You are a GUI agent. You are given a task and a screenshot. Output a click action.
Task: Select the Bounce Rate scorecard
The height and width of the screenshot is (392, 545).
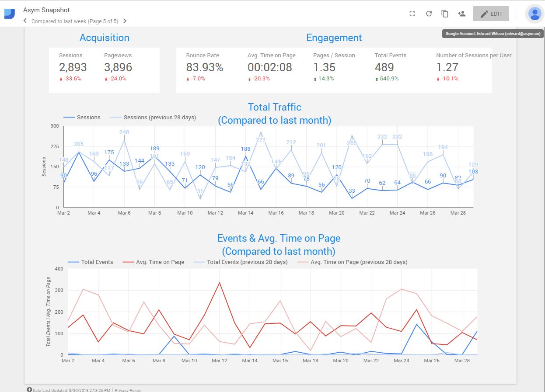204,67
